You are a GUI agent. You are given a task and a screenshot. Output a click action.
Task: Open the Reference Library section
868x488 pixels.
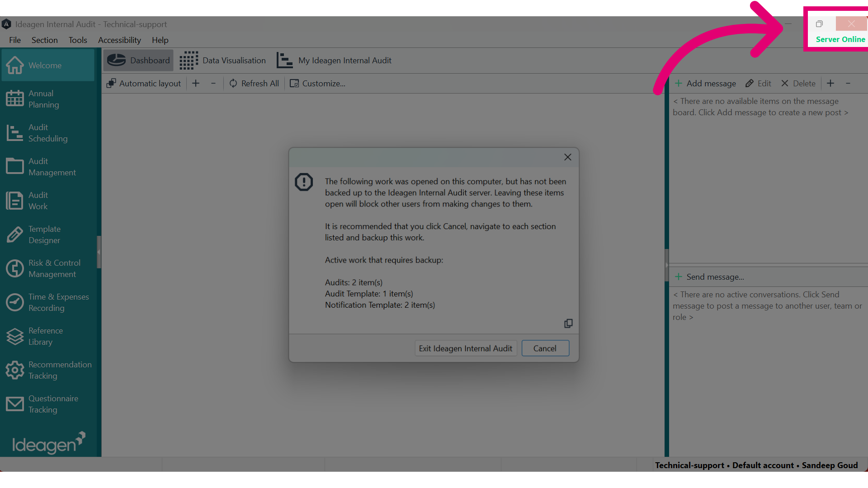(47, 336)
